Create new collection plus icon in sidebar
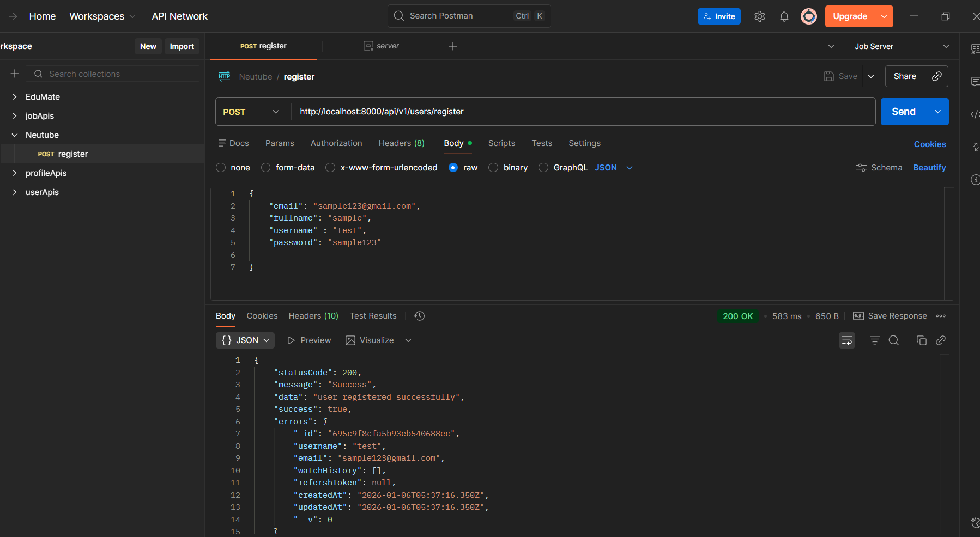This screenshot has height=537, width=980. click(x=15, y=74)
